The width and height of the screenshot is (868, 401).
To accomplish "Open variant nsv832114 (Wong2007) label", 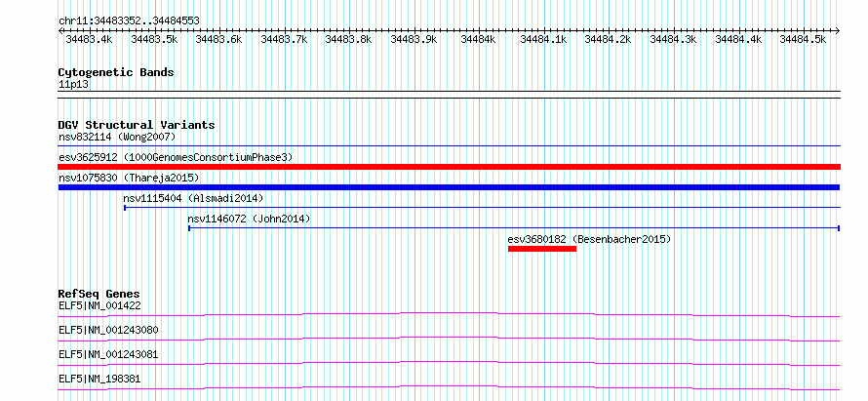I will (x=117, y=137).
